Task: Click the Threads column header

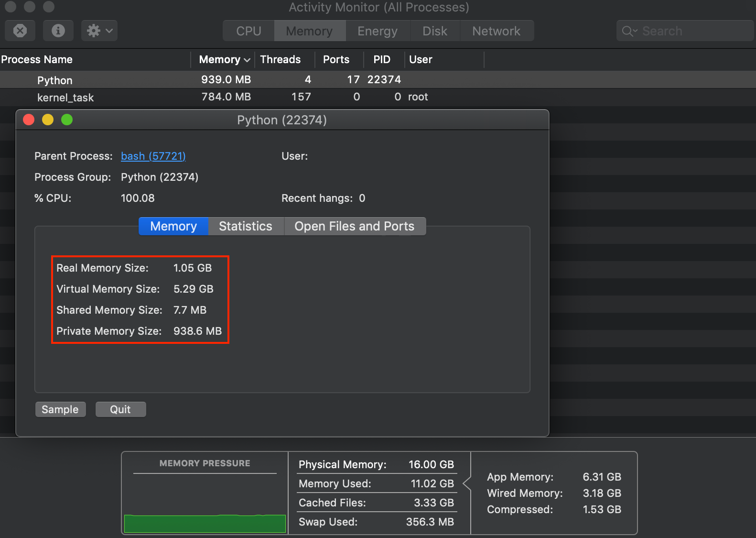Action: coord(281,59)
